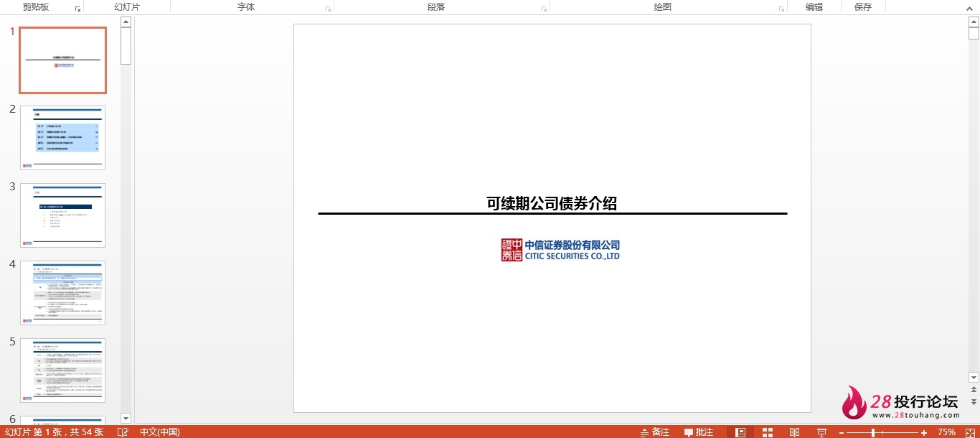Click the zoom in plus button
This screenshot has width=980, height=438.
click(x=924, y=432)
